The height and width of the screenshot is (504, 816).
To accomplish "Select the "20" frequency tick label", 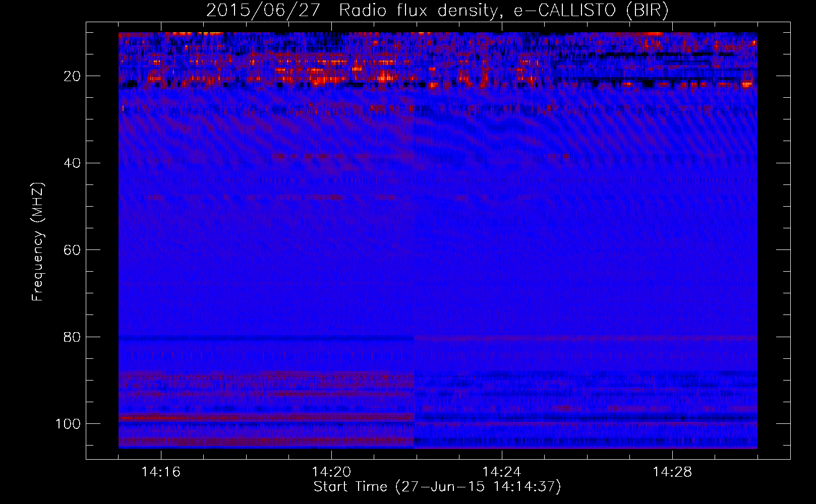I will (73, 76).
